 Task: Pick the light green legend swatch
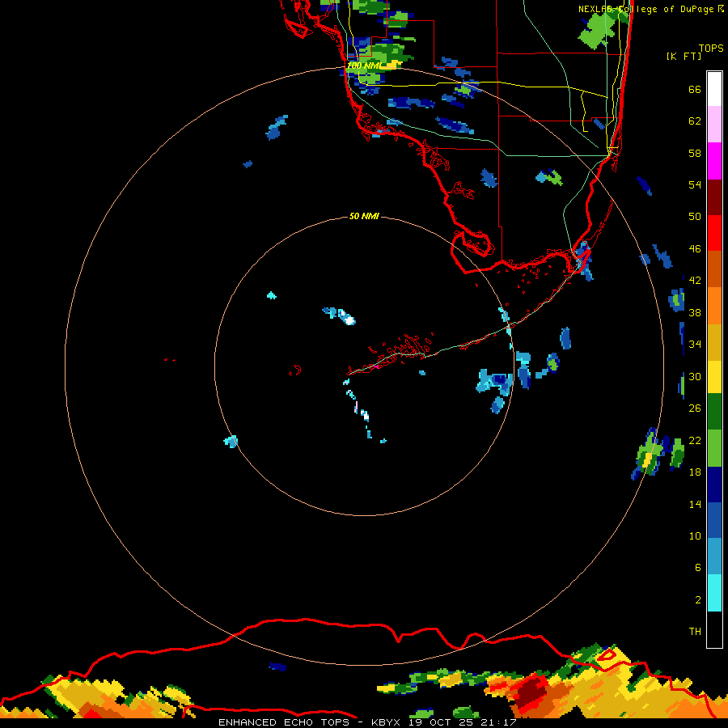click(714, 448)
